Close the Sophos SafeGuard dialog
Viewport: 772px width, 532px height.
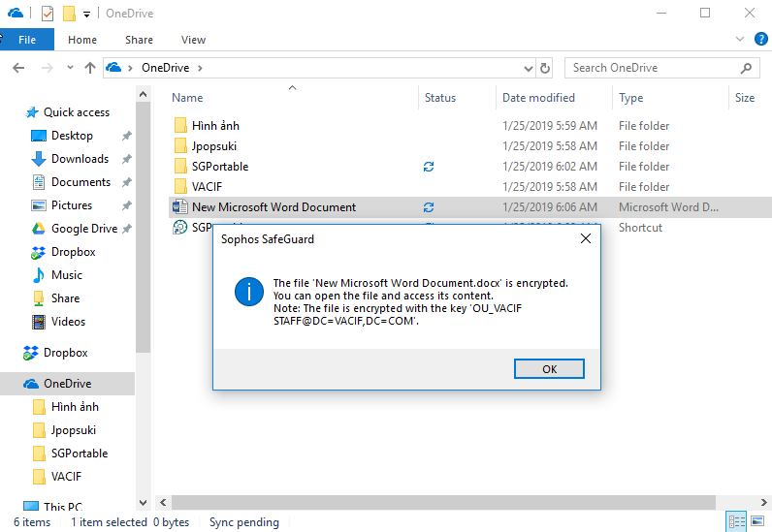(x=586, y=238)
